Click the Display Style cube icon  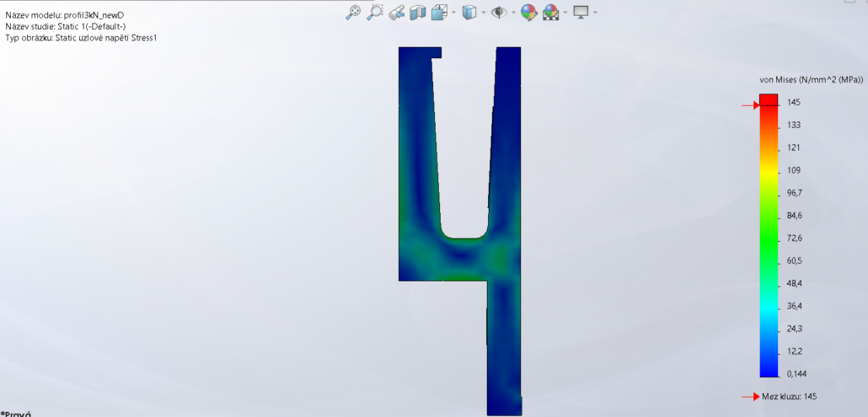click(469, 13)
